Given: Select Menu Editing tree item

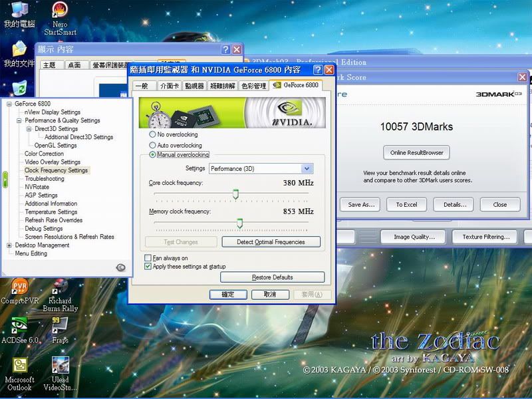Looking at the screenshot, I should coord(31,253).
